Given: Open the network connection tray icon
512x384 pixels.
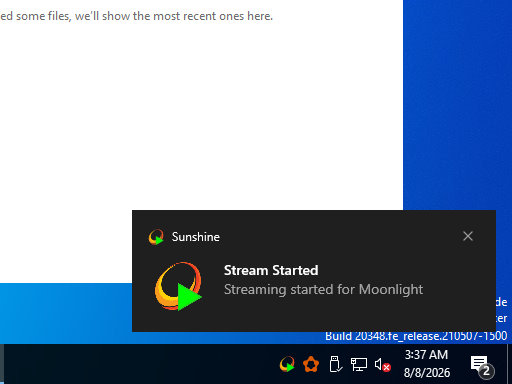Looking at the screenshot, I should 359,364.
